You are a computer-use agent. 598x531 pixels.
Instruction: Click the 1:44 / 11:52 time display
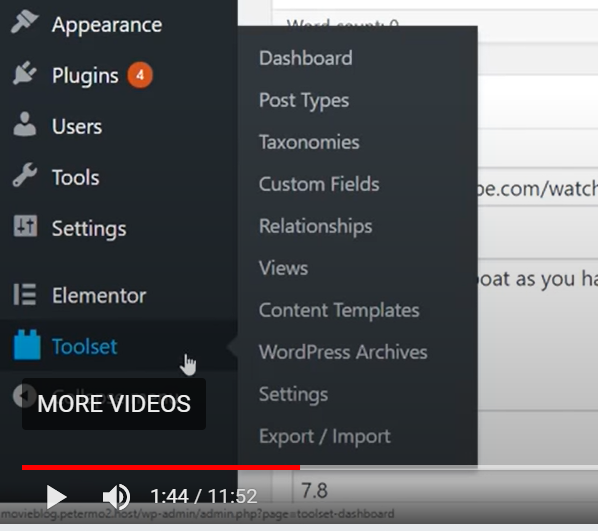pyautogui.click(x=204, y=497)
